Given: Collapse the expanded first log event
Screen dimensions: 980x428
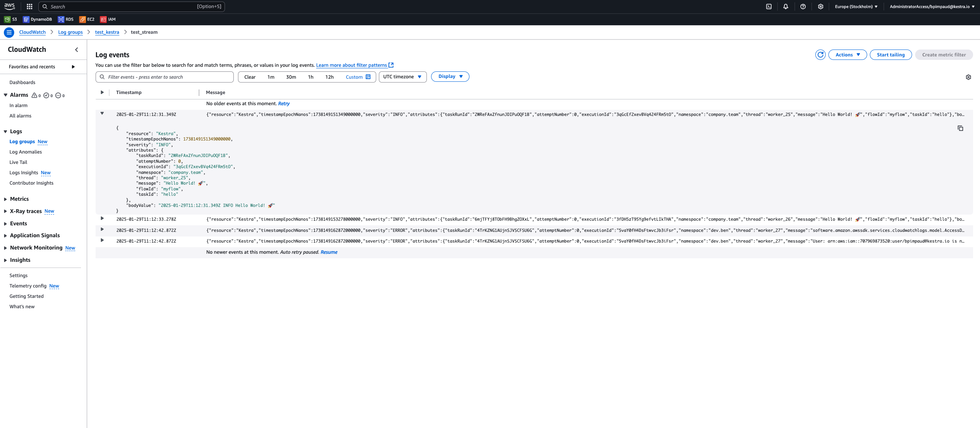Looking at the screenshot, I should point(102,113).
